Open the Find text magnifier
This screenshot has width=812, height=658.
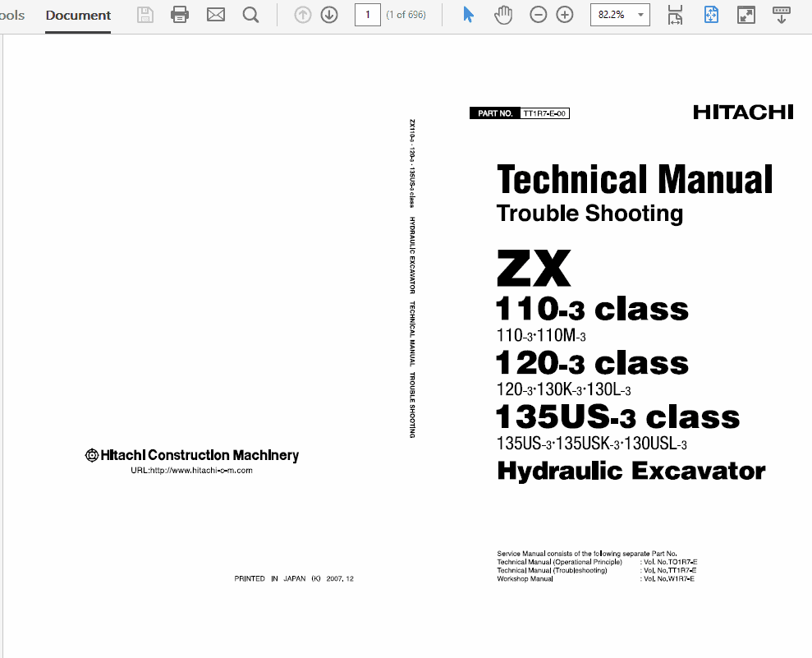[x=250, y=15]
